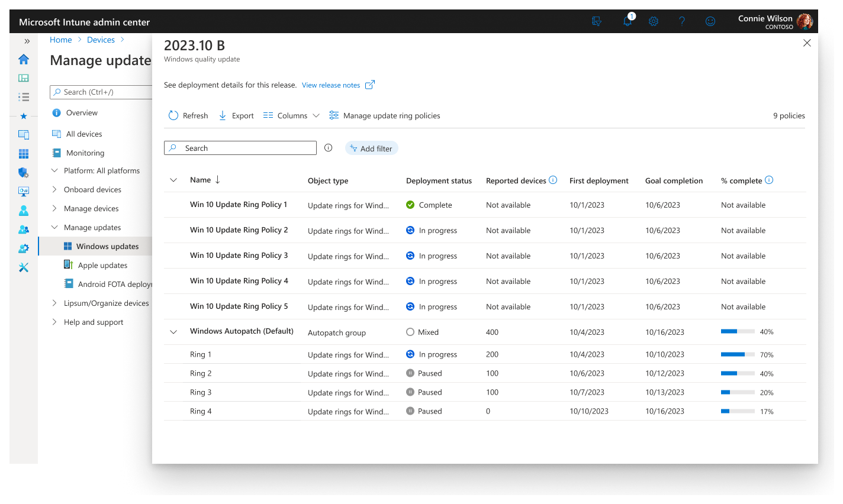Click the info icon beside % complete
This screenshot has height=504, width=843.
tap(769, 180)
